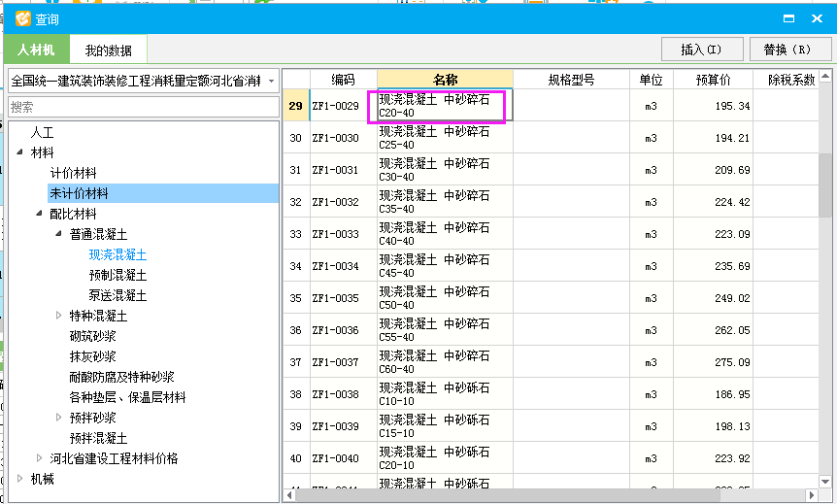Screen dimensions: 837x504
Task: Expand the 预拌砂浆 tree node
Action: pyautogui.click(x=59, y=418)
